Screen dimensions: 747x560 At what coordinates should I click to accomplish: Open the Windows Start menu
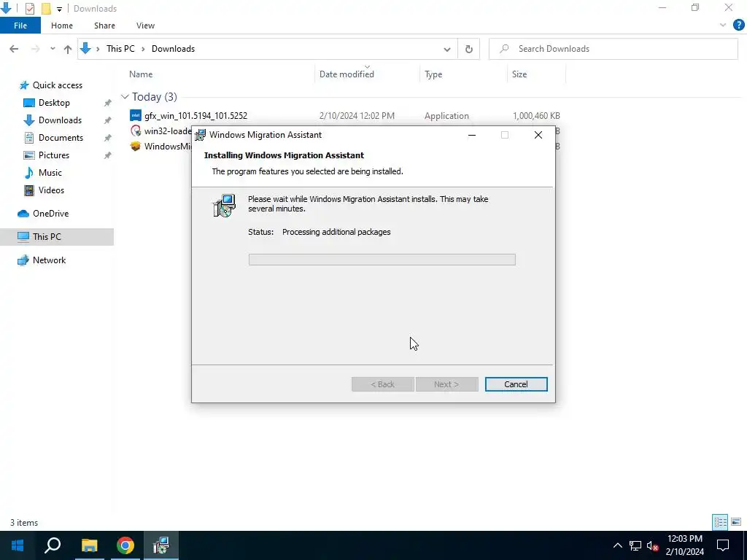(18, 545)
